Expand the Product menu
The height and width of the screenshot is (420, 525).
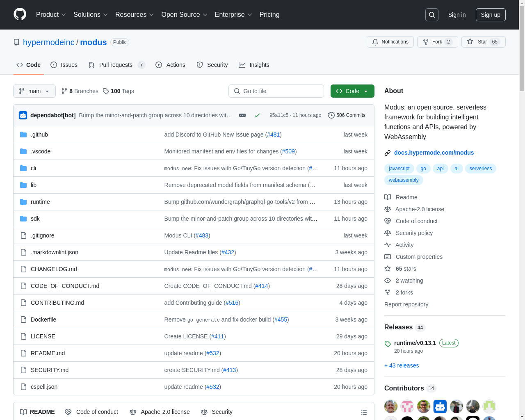[51, 15]
